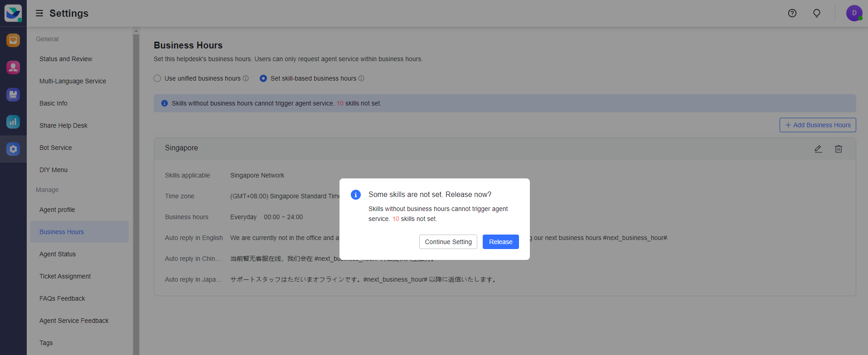Click info icon beside unified business hours
The image size is (868, 355).
[246, 78]
